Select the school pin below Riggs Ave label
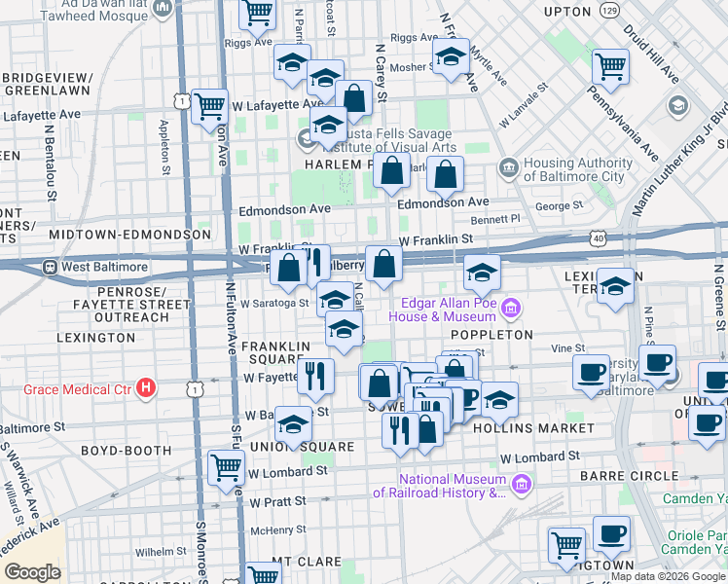Screen dimensions: 728x584 [x=292, y=65]
